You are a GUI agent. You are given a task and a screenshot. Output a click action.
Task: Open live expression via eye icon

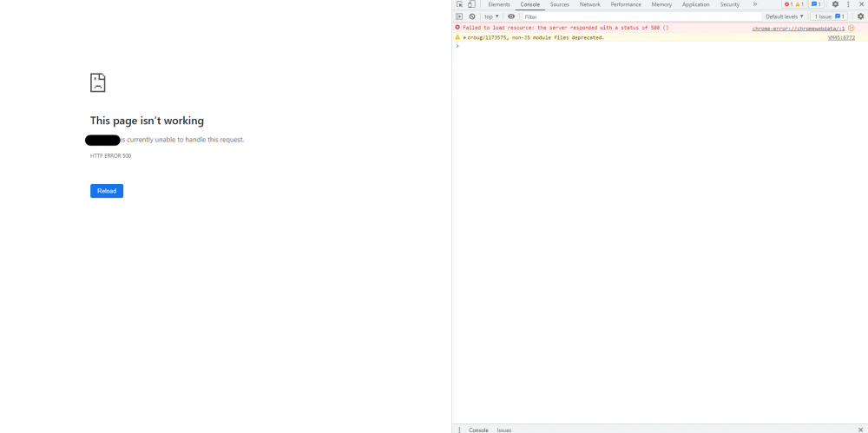click(x=511, y=16)
